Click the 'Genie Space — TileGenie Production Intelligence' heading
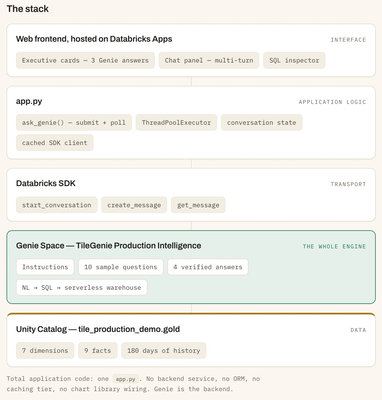 (108, 246)
